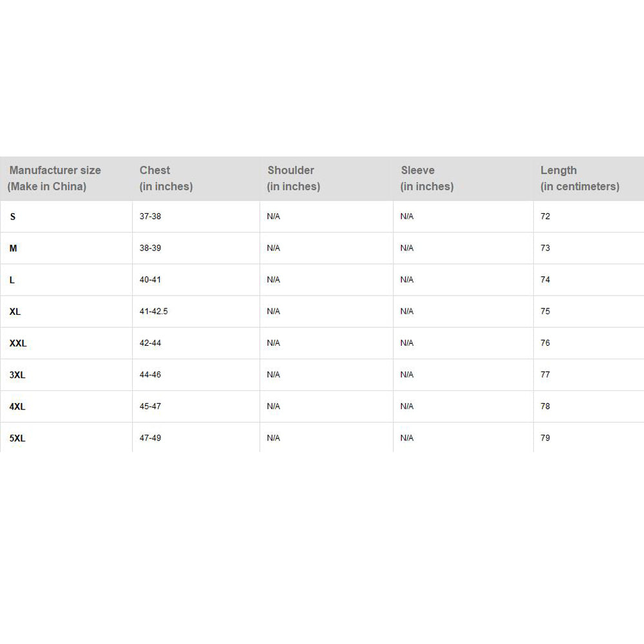The image size is (644, 644).
Task: Select the XXL size row label
Action: pyautogui.click(x=18, y=343)
